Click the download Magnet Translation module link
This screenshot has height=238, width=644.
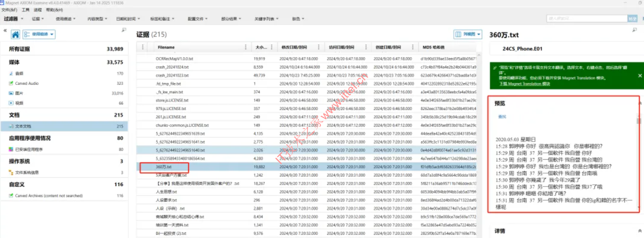tap(519, 83)
